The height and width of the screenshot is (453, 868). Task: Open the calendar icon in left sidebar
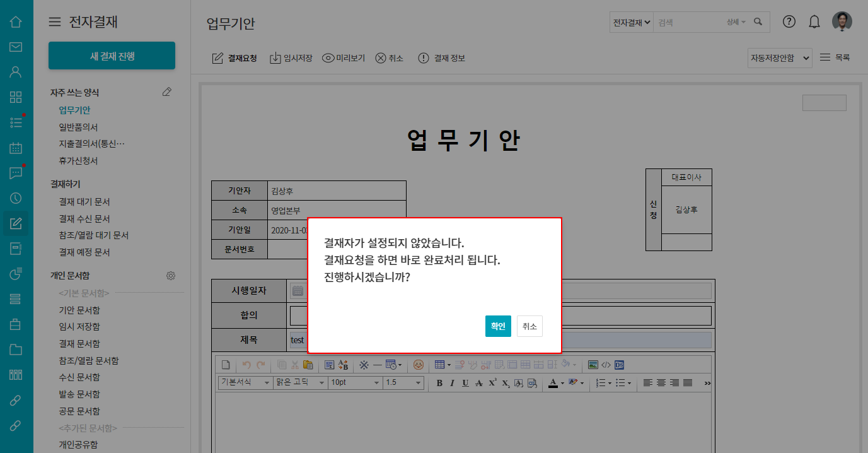(x=16, y=148)
